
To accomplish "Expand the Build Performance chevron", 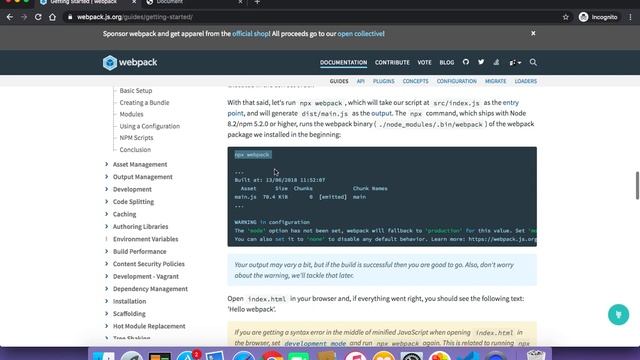I will tap(107, 251).
